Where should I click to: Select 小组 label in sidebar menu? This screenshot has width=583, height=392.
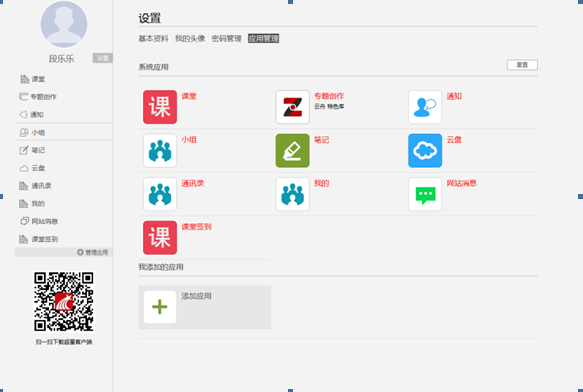(x=38, y=133)
